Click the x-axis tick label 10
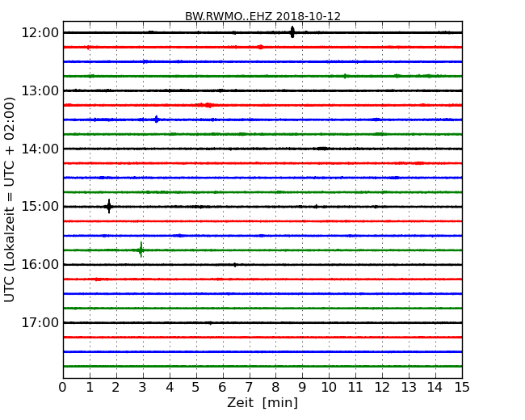The width and height of the screenshot is (525, 420). pos(329,388)
